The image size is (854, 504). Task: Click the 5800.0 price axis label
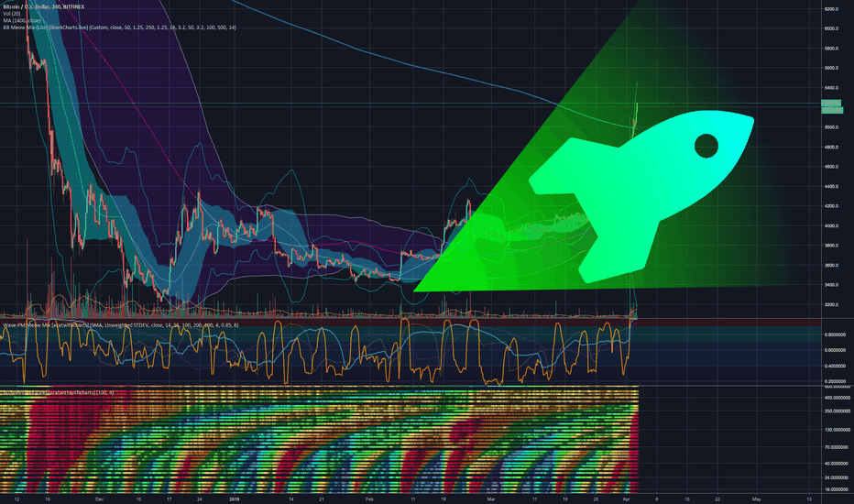tap(831, 49)
